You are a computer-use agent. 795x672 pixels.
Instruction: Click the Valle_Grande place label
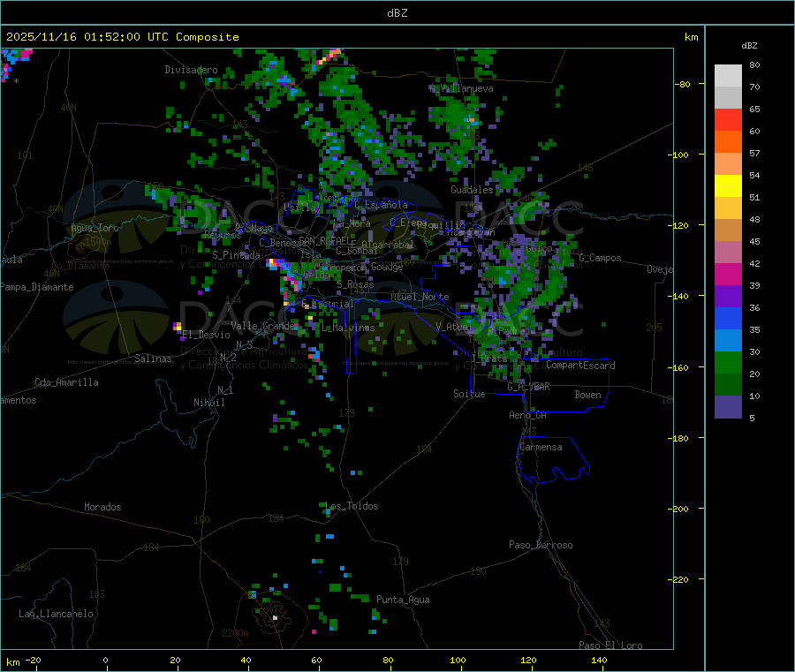coord(262,325)
